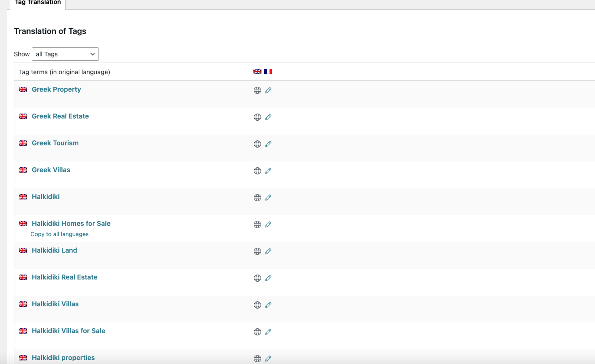Click the French flag column header

[x=268, y=72]
